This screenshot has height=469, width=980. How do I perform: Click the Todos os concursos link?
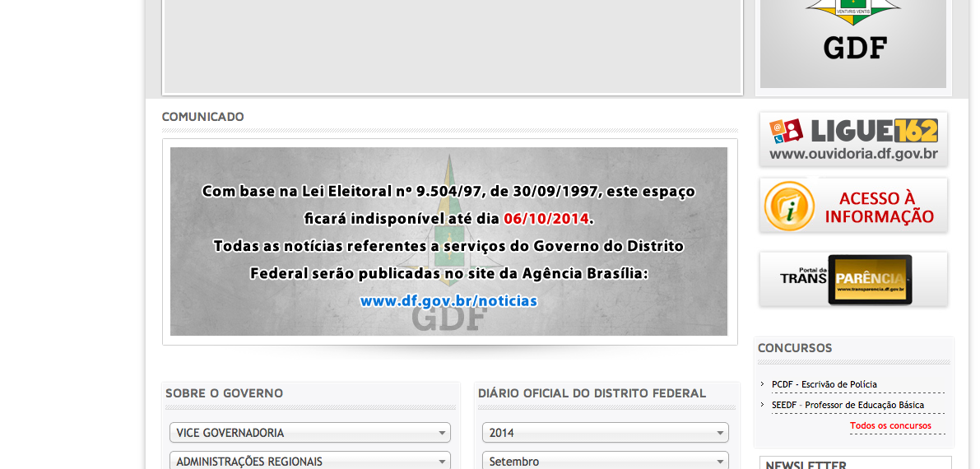[890, 426]
